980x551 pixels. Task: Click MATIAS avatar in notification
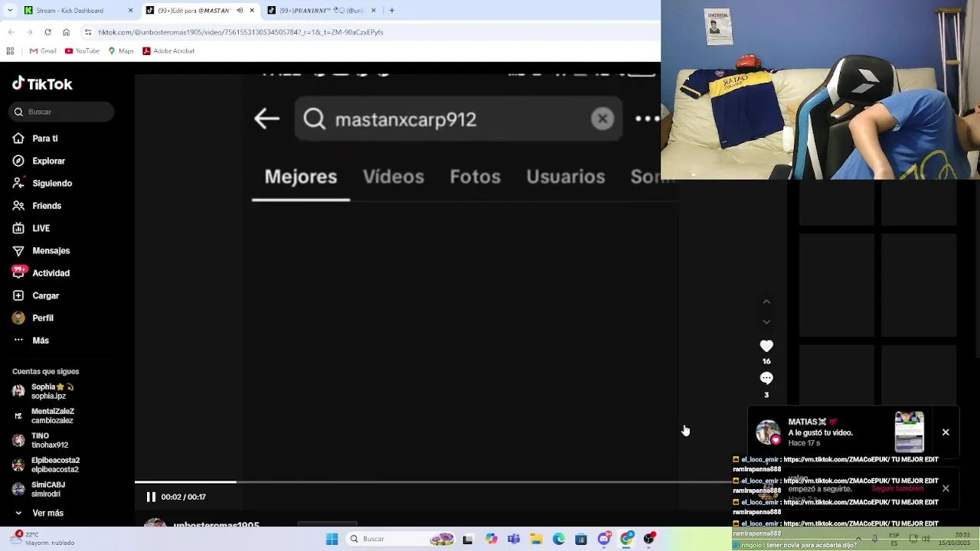point(768,432)
